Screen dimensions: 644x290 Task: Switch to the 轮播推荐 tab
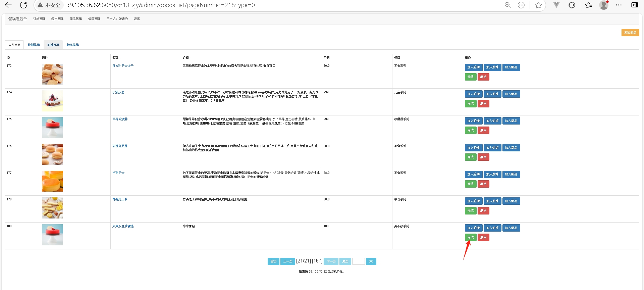coord(34,45)
